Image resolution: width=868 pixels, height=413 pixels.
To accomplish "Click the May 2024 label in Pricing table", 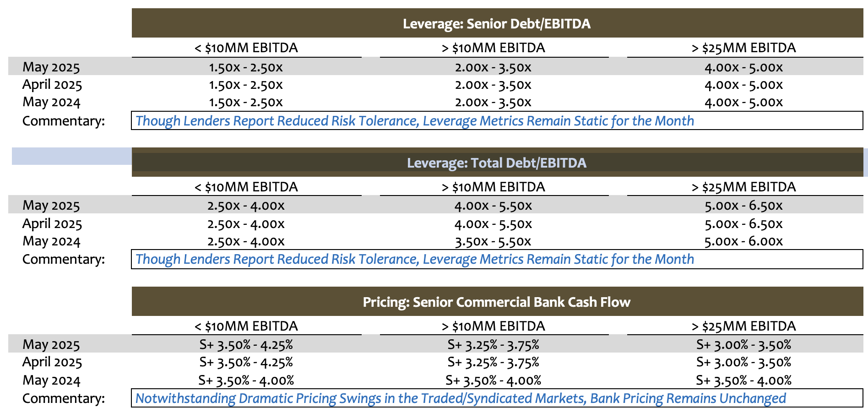I will (51, 380).
